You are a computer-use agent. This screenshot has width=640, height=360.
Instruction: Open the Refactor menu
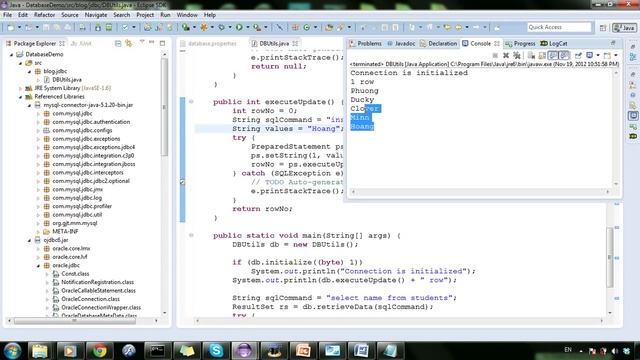(x=44, y=15)
